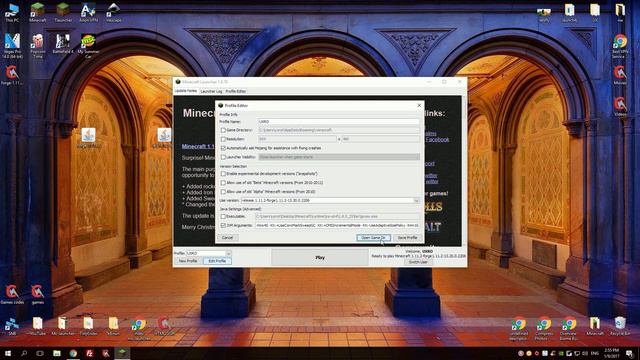Click Cancel in Profile Editor
640x360 pixels.
(227, 238)
